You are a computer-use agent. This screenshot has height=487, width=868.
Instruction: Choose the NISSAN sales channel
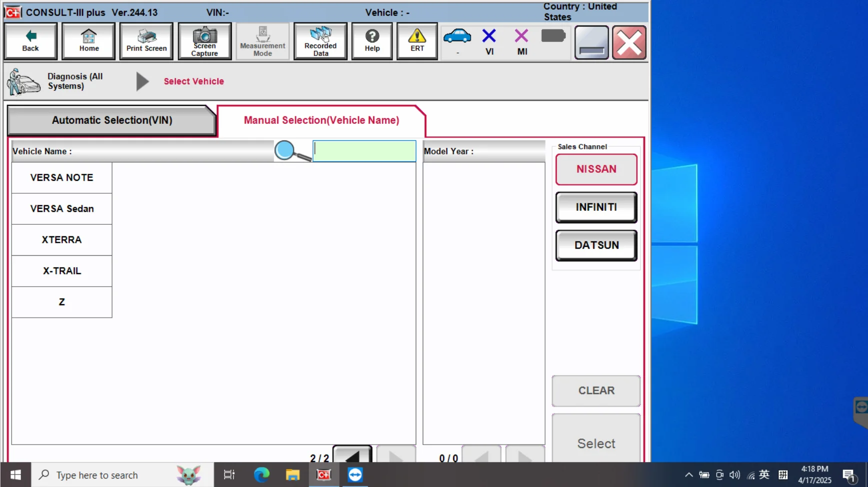coord(596,169)
